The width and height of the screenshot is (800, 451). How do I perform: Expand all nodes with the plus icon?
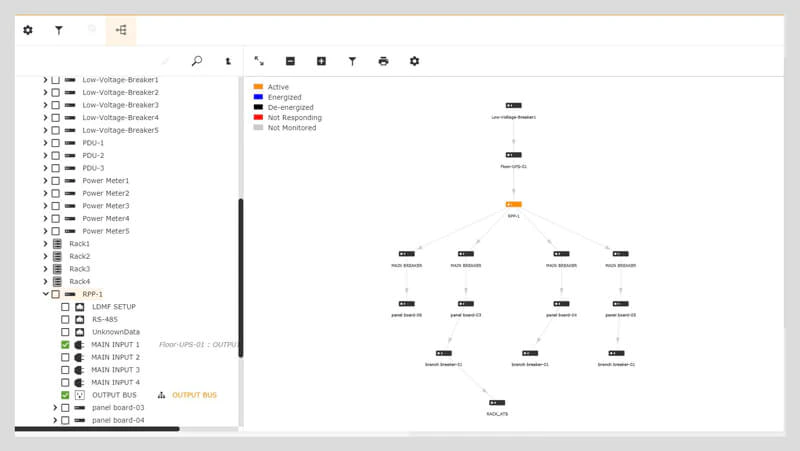click(321, 61)
